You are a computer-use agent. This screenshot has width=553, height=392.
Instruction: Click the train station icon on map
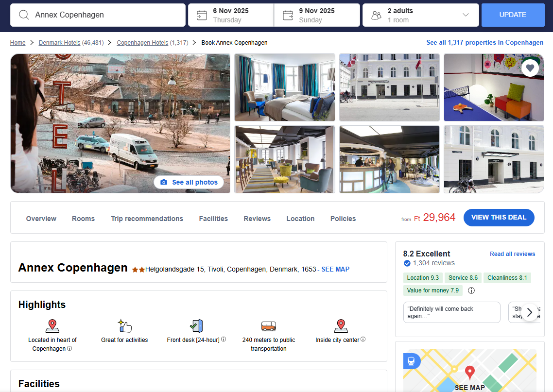pos(411,361)
